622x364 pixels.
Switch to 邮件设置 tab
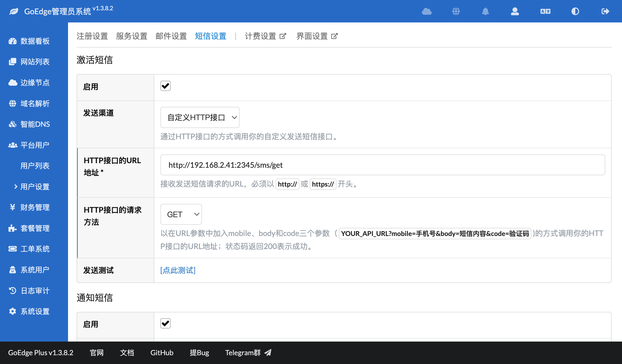click(171, 36)
